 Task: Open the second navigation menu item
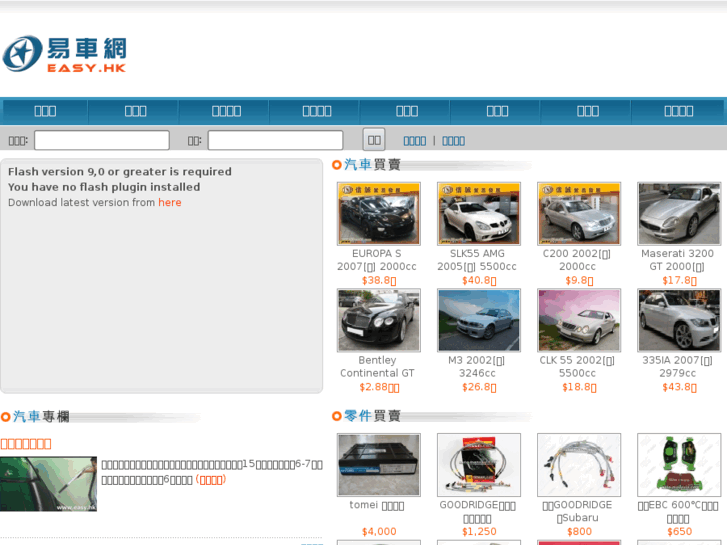[x=135, y=111]
